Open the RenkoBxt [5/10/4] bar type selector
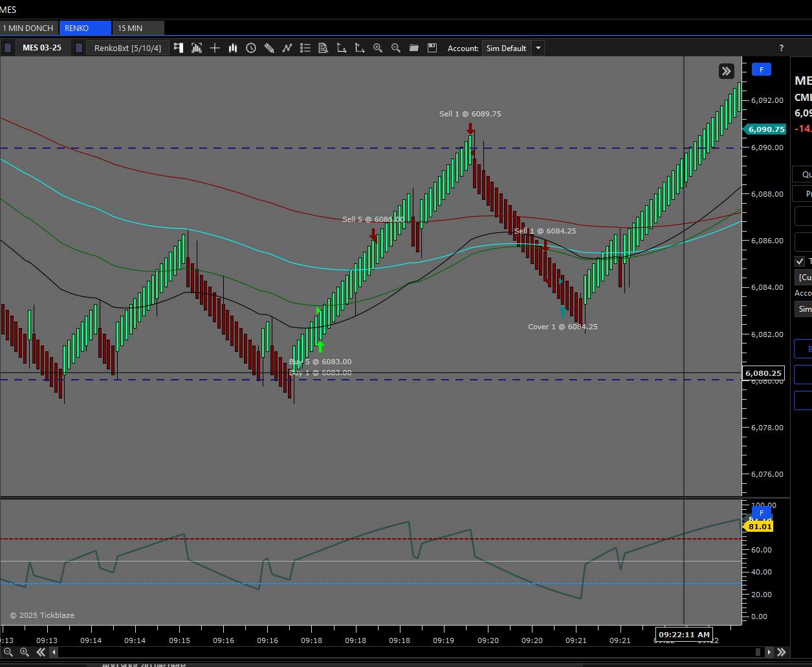 [x=127, y=48]
